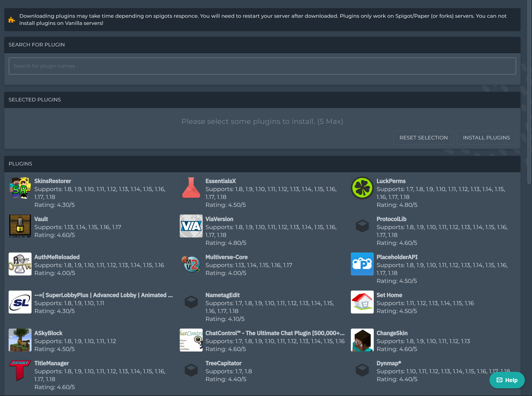
Task: Click the ViaVersion VIA icon
Action: pyautogui.click(x=191, y=226)
